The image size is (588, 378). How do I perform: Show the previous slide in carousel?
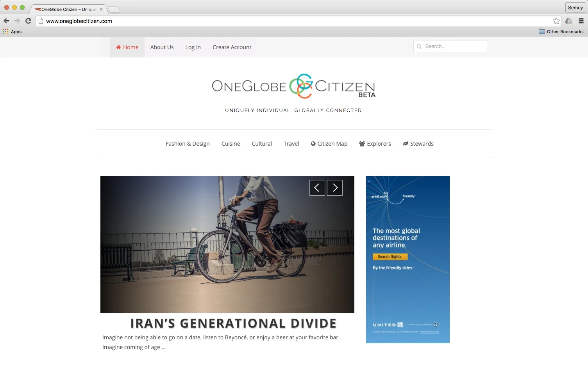point(317,188)
